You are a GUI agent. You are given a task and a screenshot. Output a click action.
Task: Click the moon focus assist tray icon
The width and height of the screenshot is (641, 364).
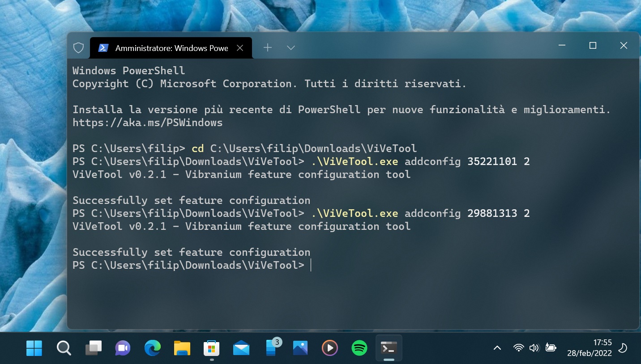tap(623, 348)
